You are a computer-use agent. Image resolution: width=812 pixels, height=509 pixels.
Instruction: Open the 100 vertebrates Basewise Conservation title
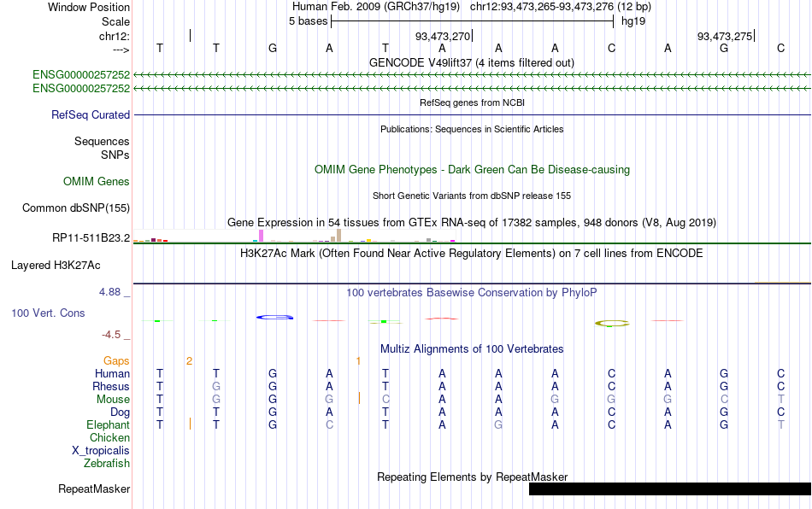[472, 293]
